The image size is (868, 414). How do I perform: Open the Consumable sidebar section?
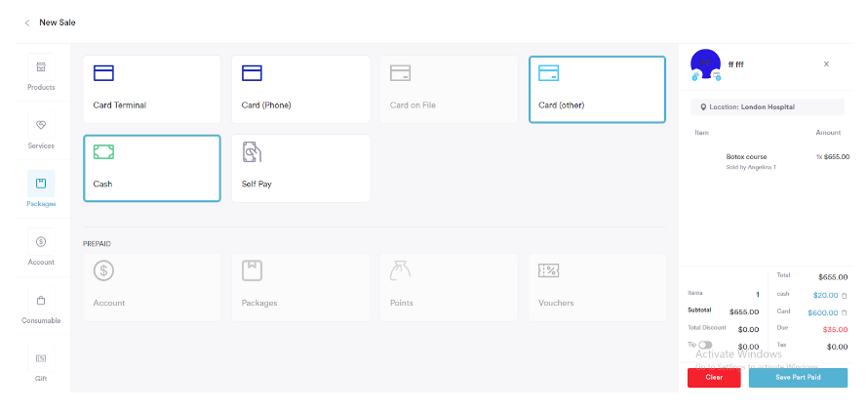pyautogui.click(x=41, y=309)
